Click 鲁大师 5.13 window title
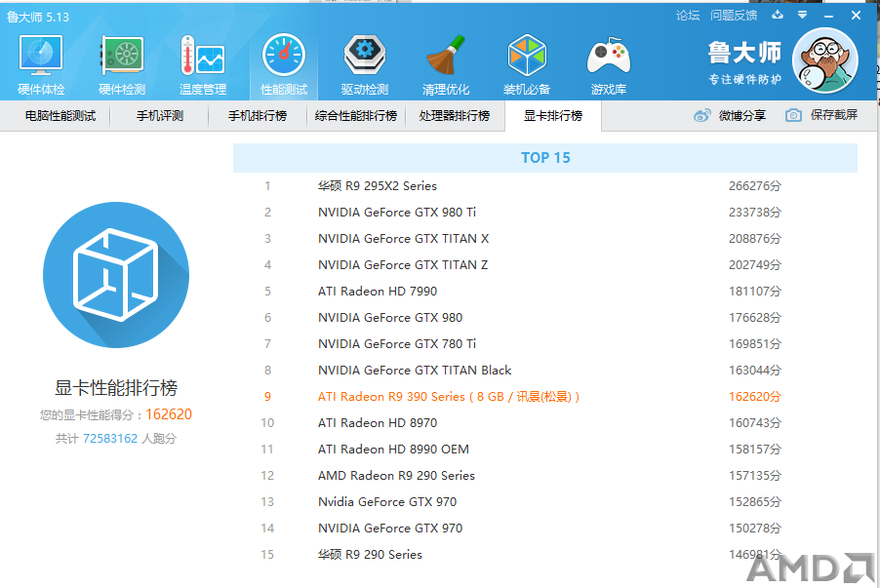This screenshot has width=880, height=588. pos(38,18)
